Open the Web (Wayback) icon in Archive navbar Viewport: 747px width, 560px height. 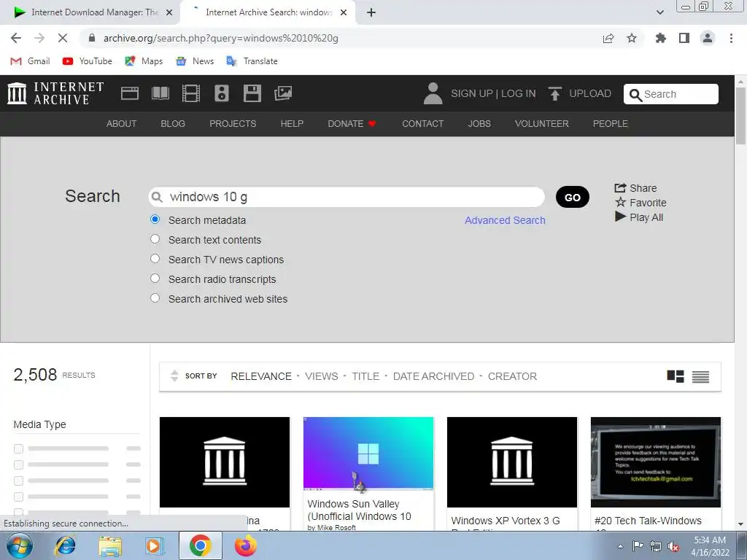coord(130,93)
